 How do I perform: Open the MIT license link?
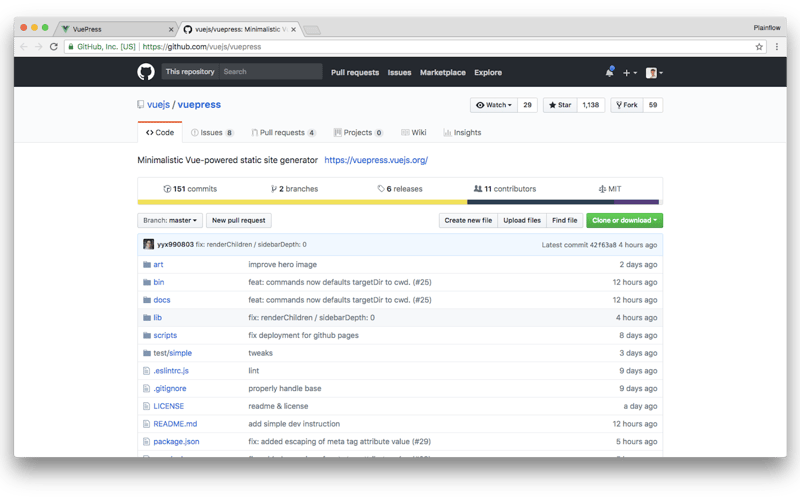click(x=610, y=189)
